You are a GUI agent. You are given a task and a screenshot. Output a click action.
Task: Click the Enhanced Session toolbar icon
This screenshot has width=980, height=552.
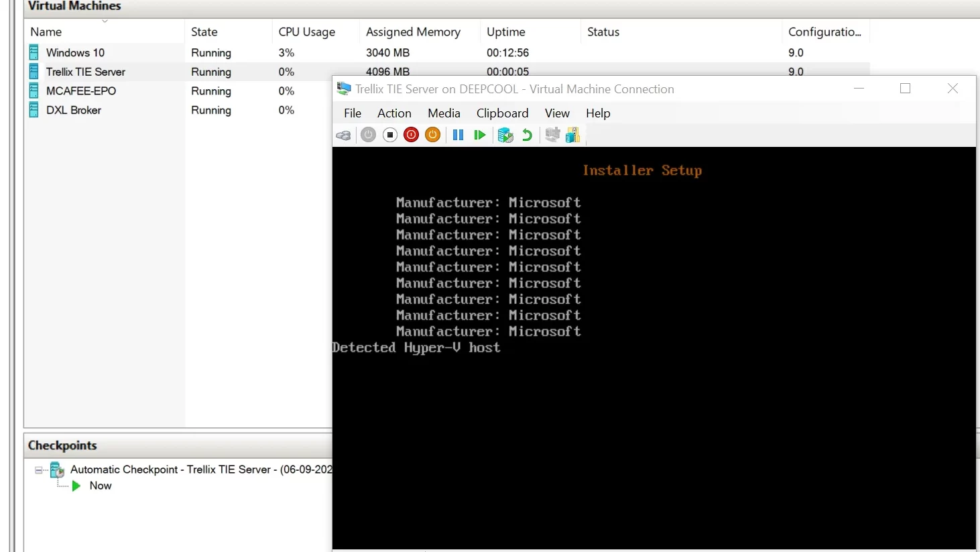(x=552, y=135)
